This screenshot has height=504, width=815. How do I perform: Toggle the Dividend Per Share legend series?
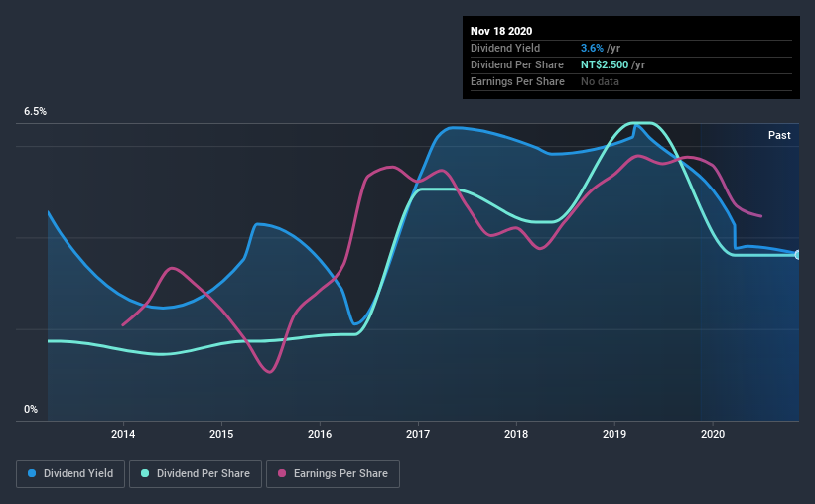196,474
